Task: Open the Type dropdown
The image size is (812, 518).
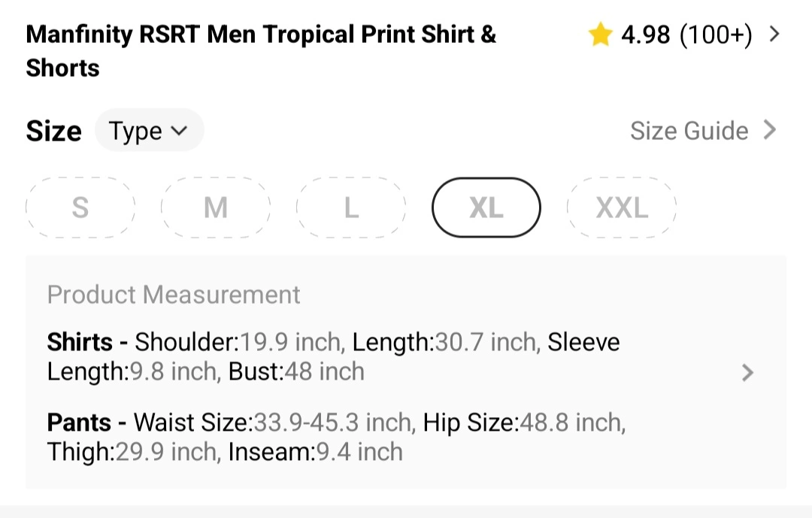Action: coord(149,131)
